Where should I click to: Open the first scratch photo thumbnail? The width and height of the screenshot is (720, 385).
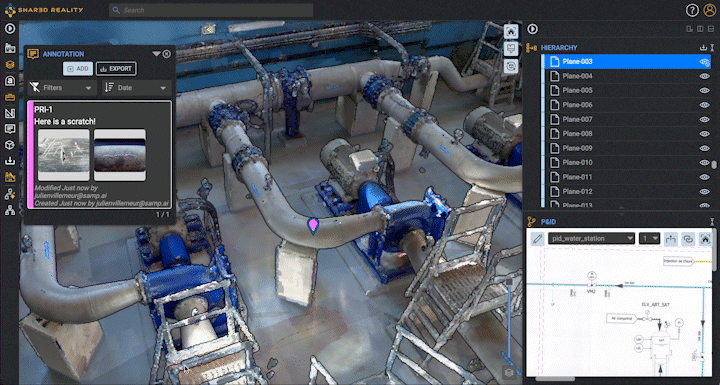click(63, 155)
